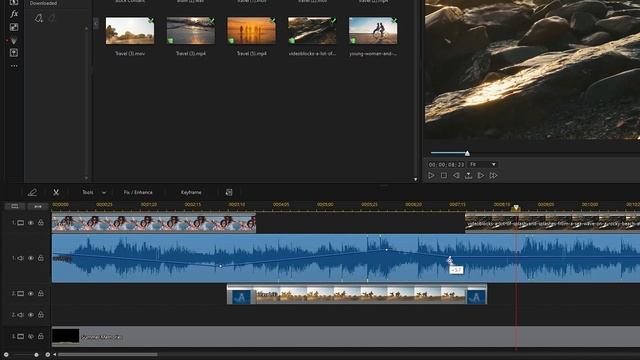640x360 pixels.
Task: Select the horse clip on track 2
Action: point(357,294)
